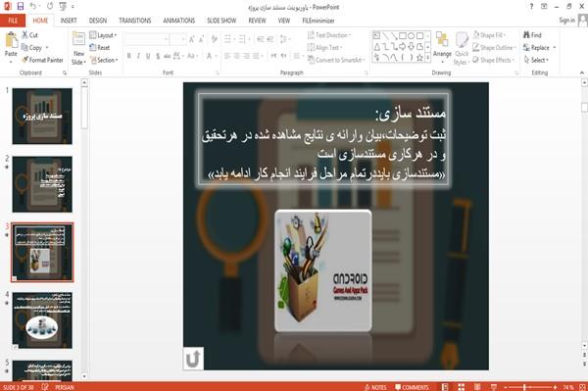Switch to the INSERT ribbon tab

pyautogui.click(x=69, y=21)
